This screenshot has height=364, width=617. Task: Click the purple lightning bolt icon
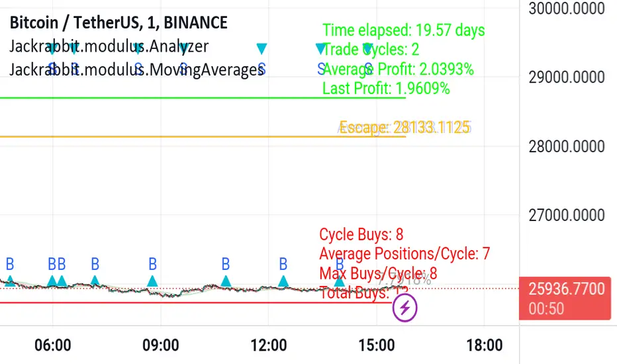click(405, 308)
